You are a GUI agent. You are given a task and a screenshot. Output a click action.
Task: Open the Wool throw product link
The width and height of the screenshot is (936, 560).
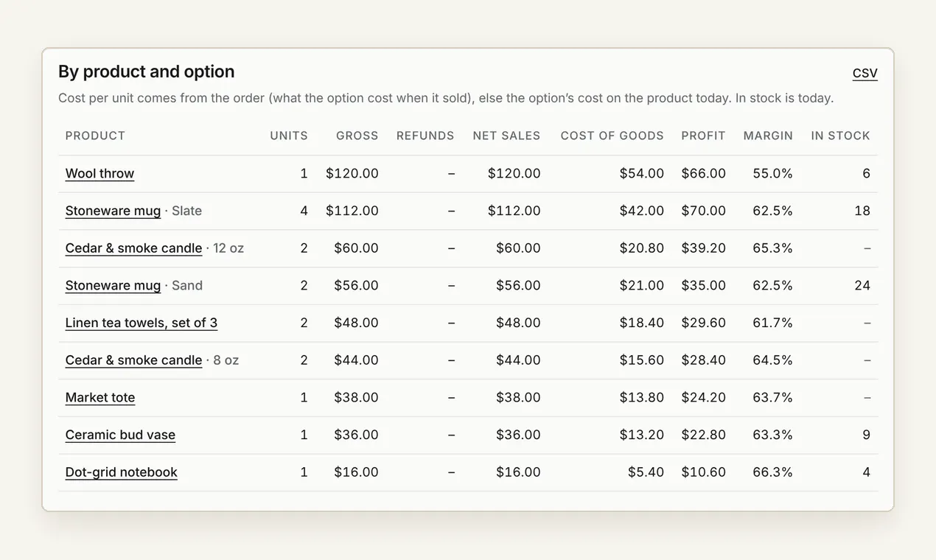(99, 174)
